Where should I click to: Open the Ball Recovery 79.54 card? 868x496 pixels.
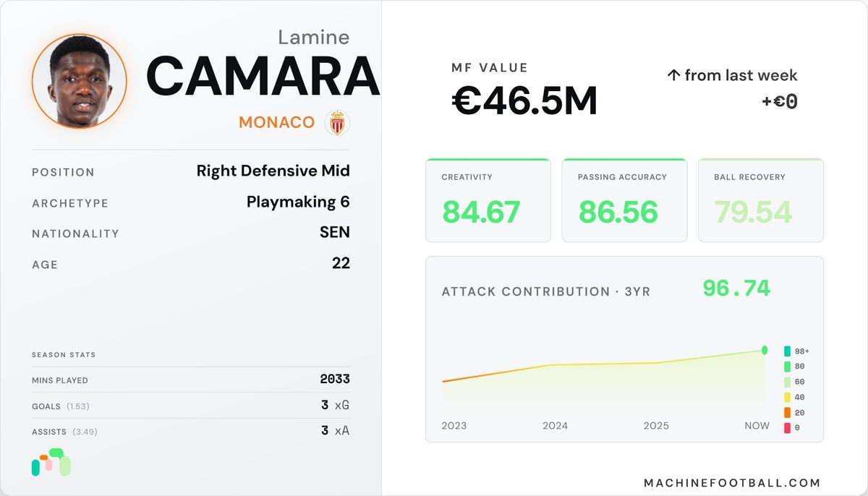(761, 200)
